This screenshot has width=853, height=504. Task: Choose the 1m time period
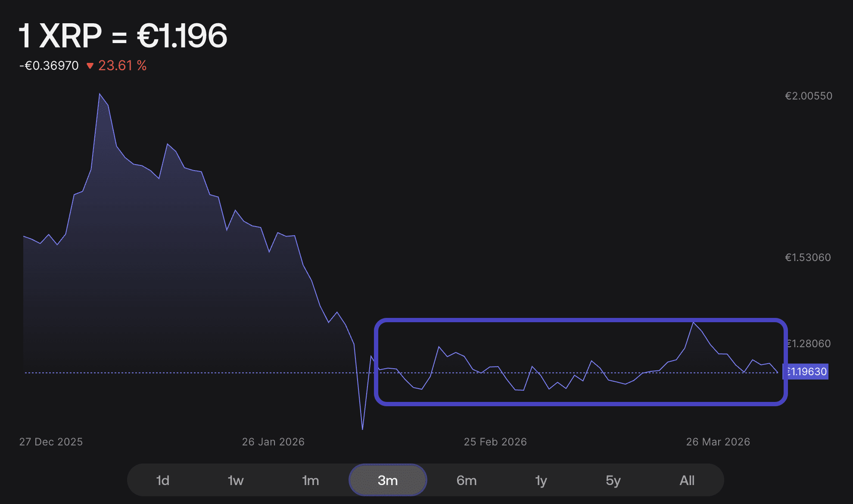pyautogui.click(x=310, y=480)
